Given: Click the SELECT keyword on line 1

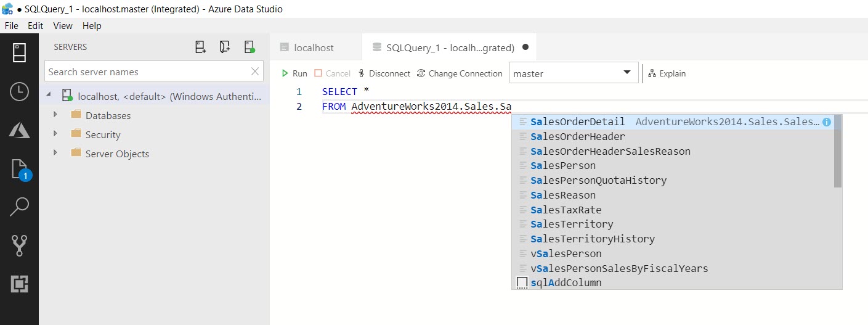Looking at the screenshot, I should coord(339,92).
